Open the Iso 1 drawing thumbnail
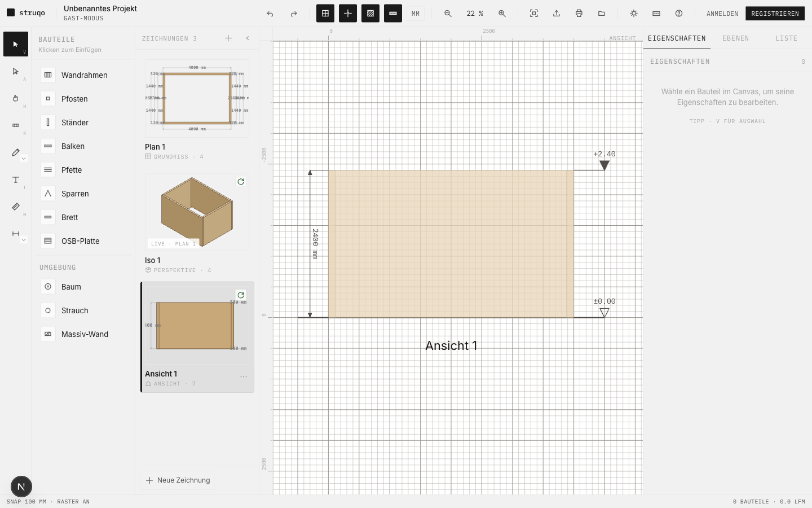 click(x=197, y=212)
